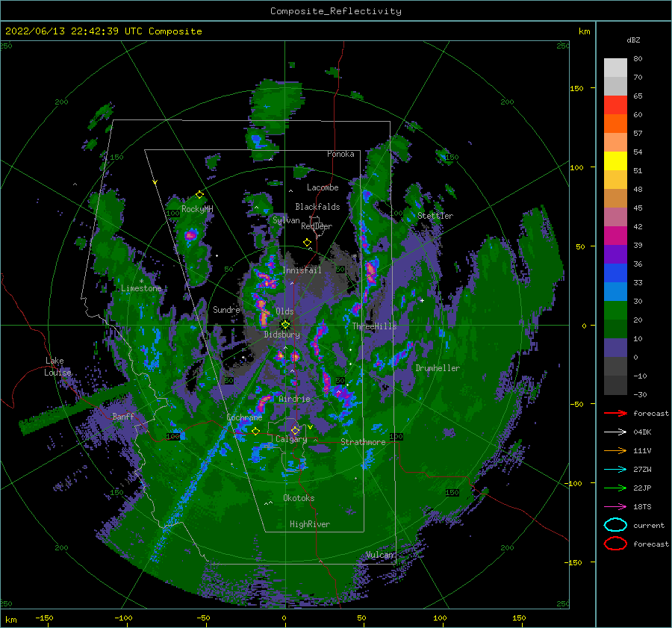The width and height of the screenshot is (672, 628).
Task: Click the Olds city label
Action: coord(284,311)
